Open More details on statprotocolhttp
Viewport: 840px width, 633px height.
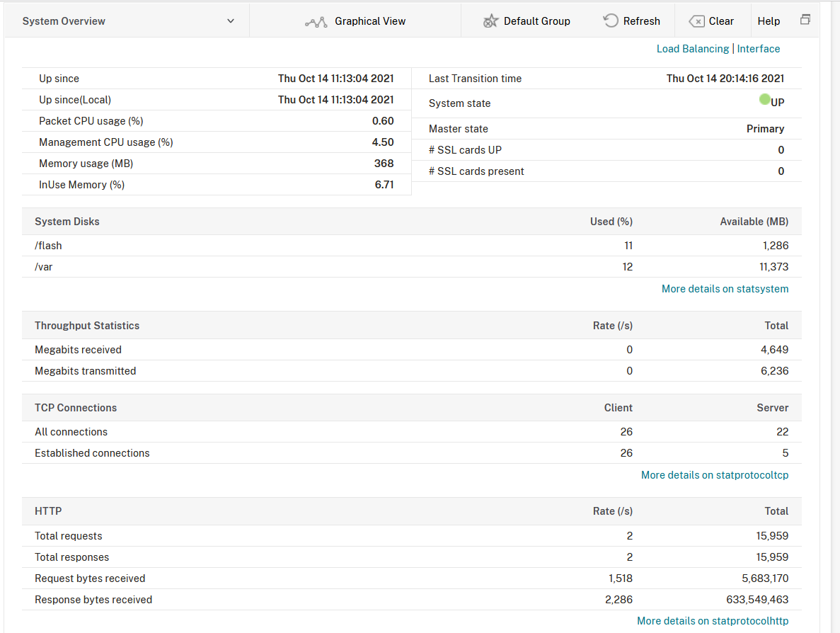point(713,621)
